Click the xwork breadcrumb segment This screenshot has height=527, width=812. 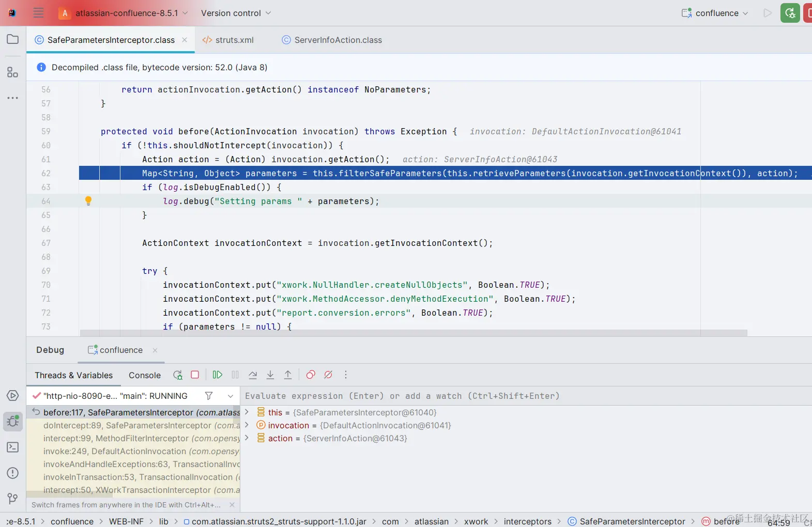[x=476, y=521]
